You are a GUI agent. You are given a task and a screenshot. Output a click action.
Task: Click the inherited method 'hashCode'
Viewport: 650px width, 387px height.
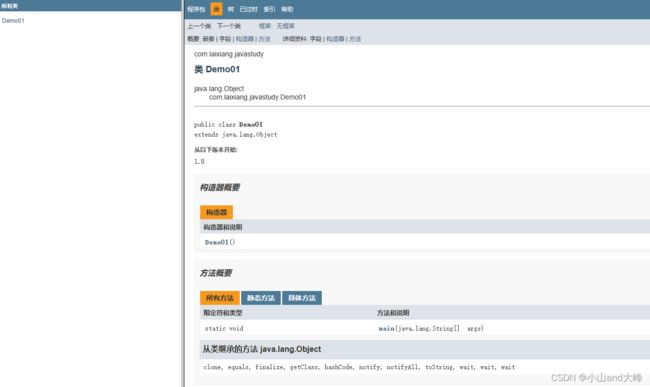coord(338,367)
